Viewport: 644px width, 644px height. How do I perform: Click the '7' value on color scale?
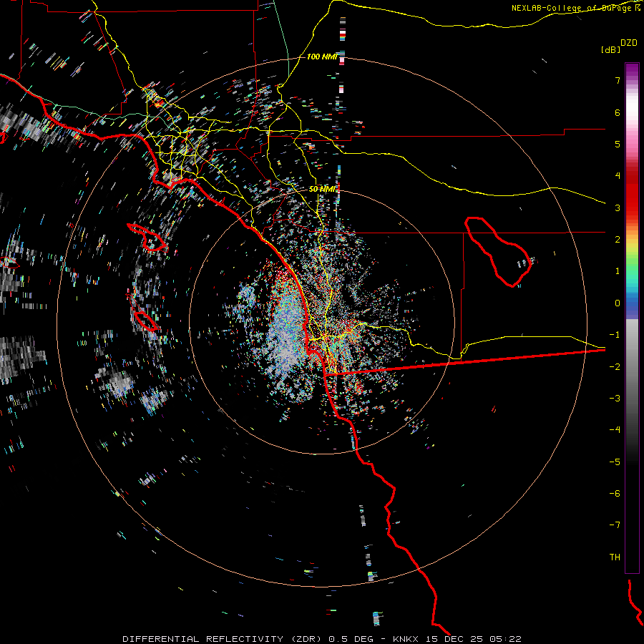tap(618, 80)
